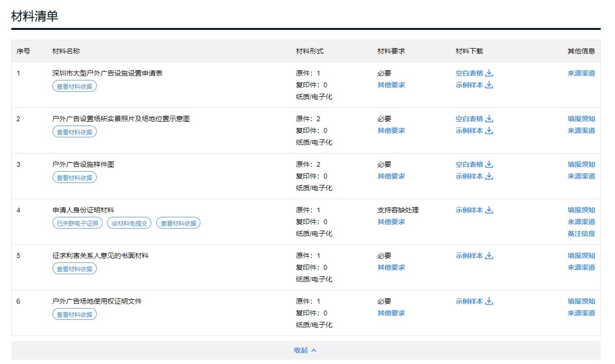This screenshot has height=364, width=615.
Task: Open 来源渠道 link in row 1
Action: pyautogui.click(x=581, y=72)
